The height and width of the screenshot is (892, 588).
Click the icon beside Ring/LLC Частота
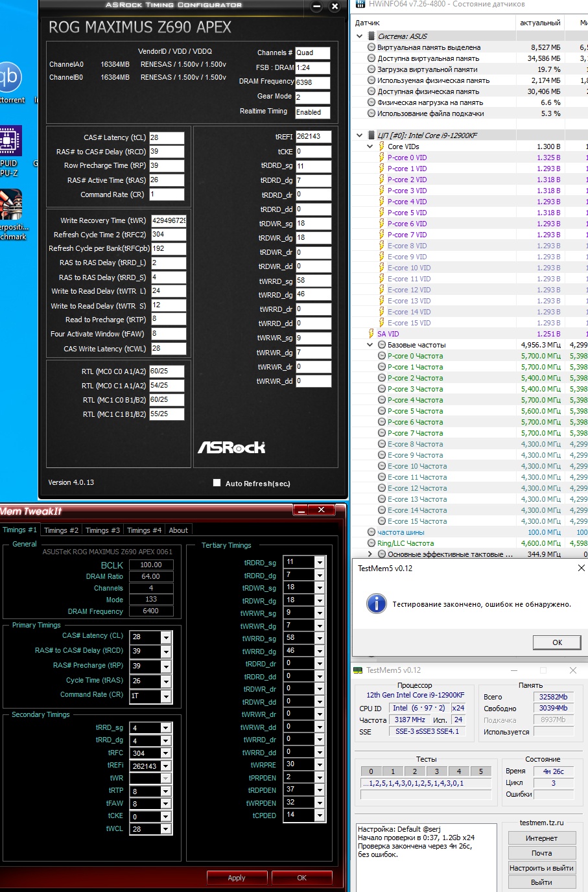point(371,543)
